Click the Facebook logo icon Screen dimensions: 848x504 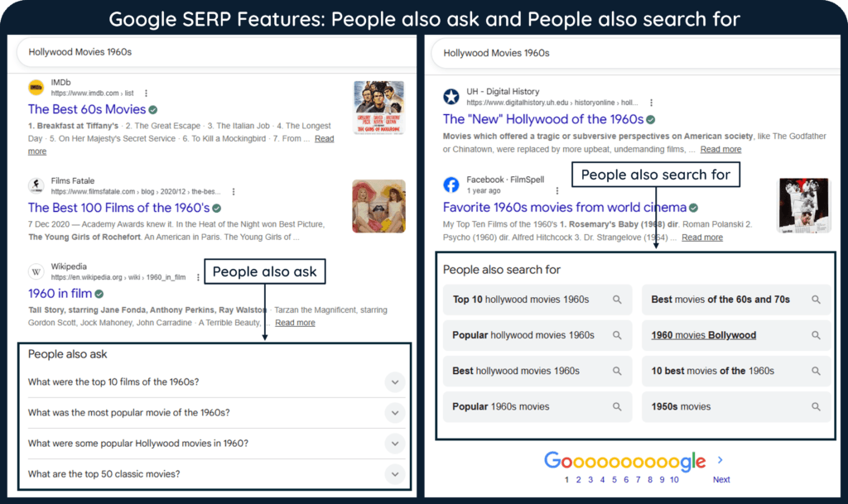(451, 185)
